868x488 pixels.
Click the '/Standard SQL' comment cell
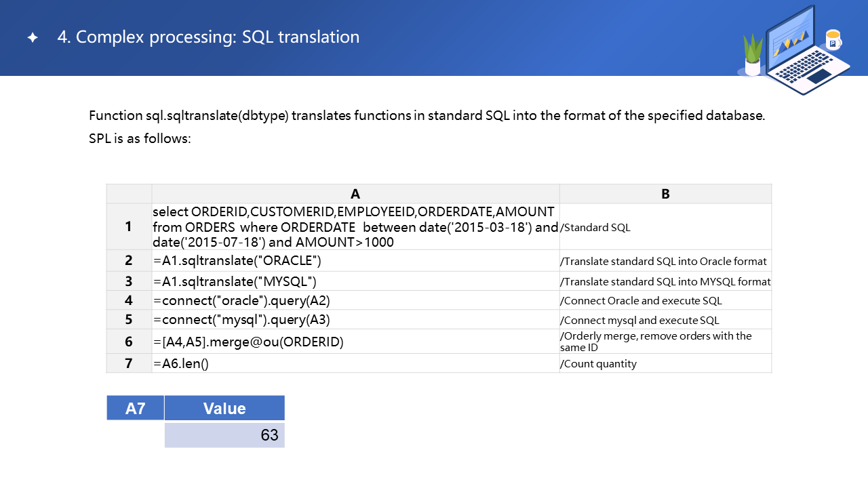[665, 227]
